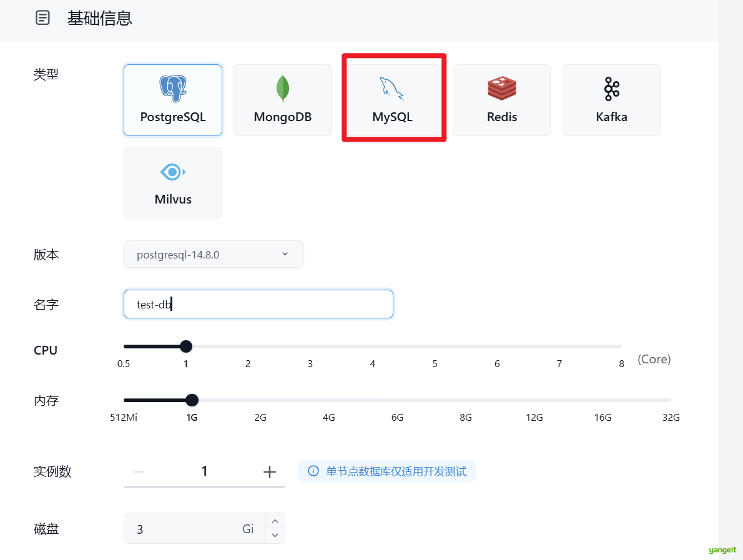Click the Redis red stack logo
This screenshot has width=743, height=560.
(x=502, y=89)
